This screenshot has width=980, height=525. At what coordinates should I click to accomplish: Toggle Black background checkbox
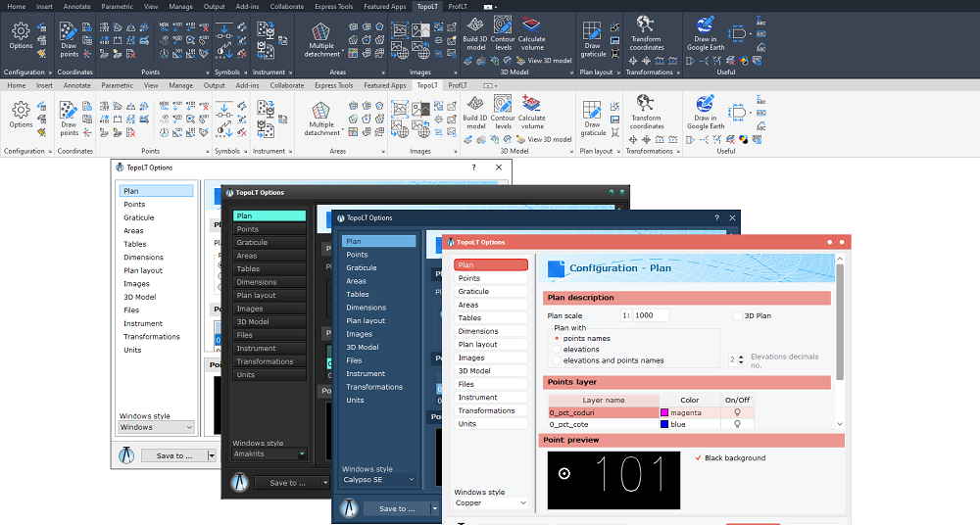point(698,458)
